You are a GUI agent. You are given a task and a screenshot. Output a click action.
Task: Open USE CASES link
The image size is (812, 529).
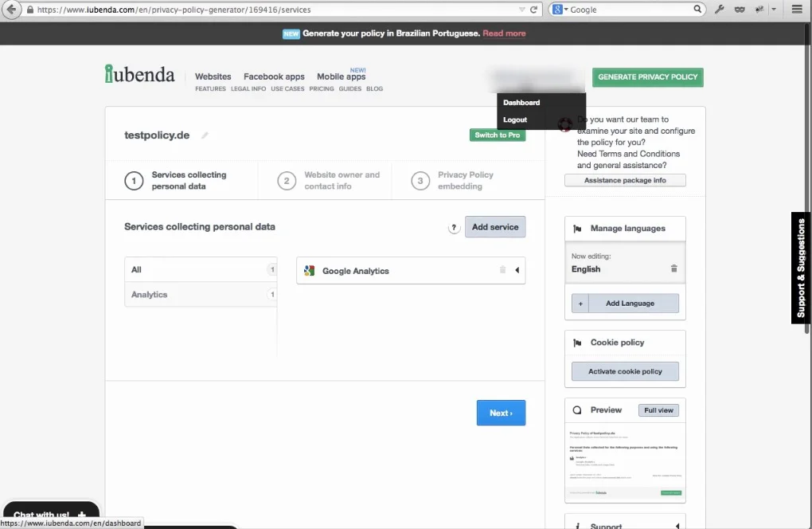[x=287, y=88]
